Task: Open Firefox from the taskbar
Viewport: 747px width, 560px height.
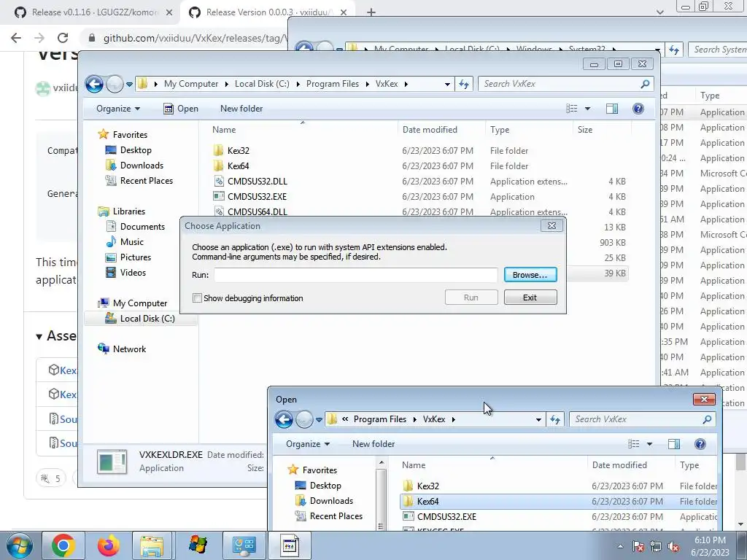Action: click(x=109, y=545)
